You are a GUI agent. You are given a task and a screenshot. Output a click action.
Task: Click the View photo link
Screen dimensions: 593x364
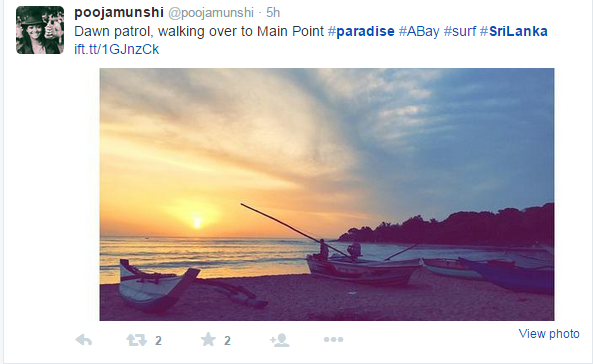point(549,334)
